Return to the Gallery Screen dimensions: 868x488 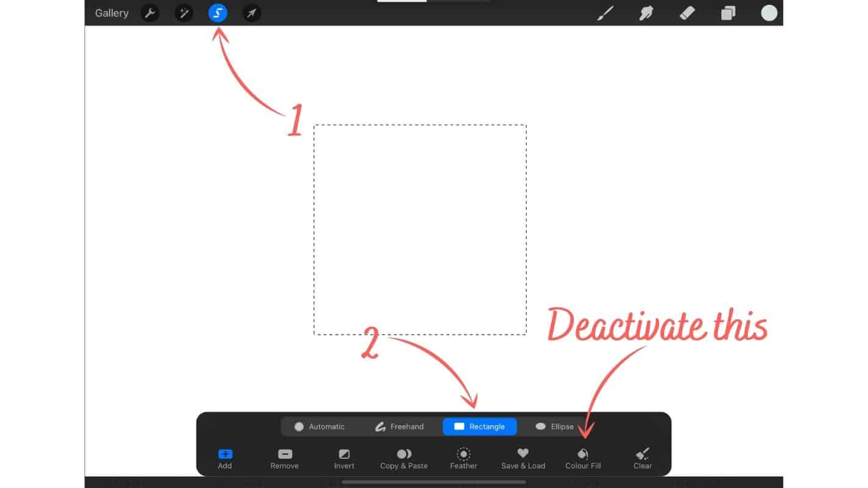[112, 13]
